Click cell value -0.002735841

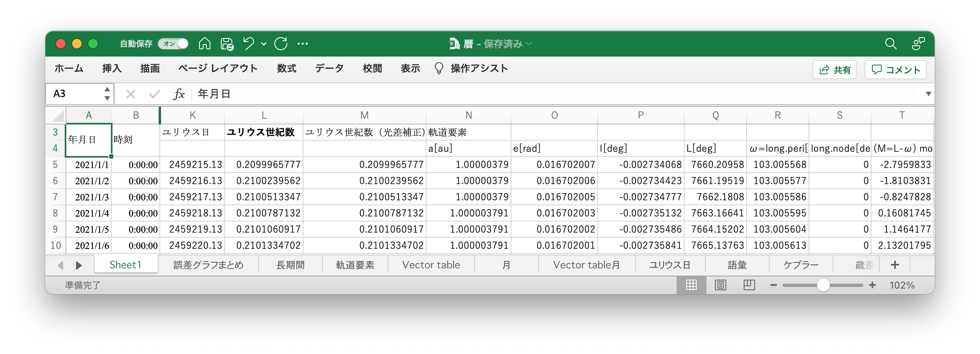click(641, 245)
